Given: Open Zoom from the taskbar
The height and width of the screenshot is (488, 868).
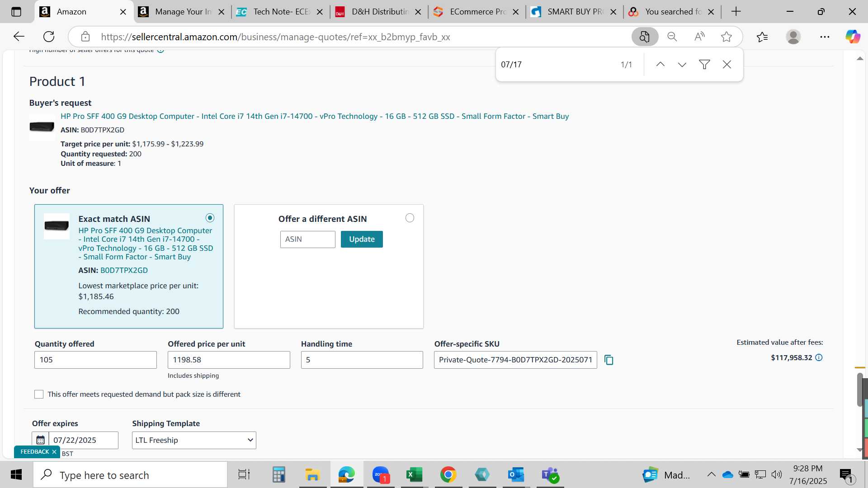Looking at the screenshot, I should pyautogui.click(x=381, y=474).
